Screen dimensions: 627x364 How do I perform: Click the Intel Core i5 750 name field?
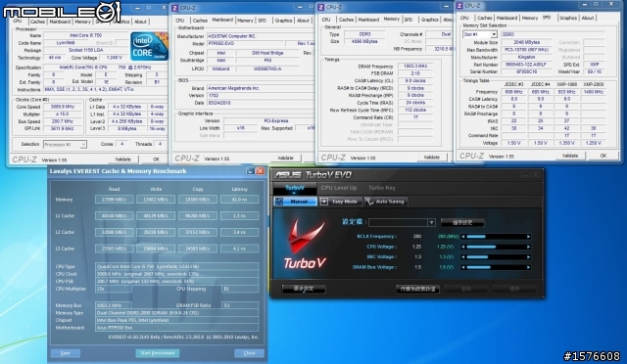pyautogui.click(x=85, y=35)
